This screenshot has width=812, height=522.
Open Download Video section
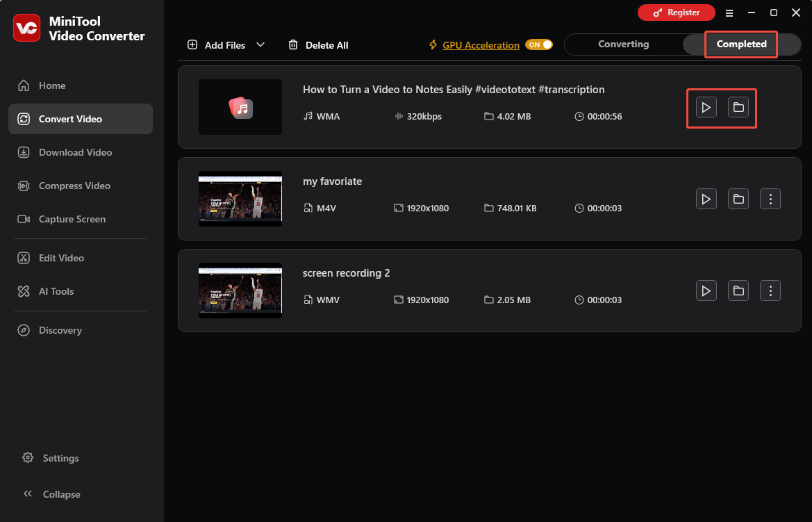pos(81,152)
